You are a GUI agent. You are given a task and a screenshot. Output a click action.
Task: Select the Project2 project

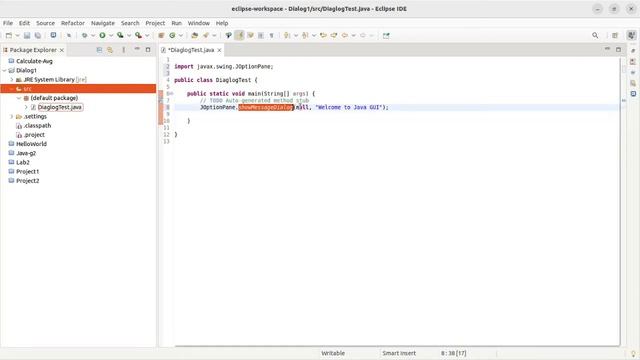pyautogui.click(x=28, y=181)
